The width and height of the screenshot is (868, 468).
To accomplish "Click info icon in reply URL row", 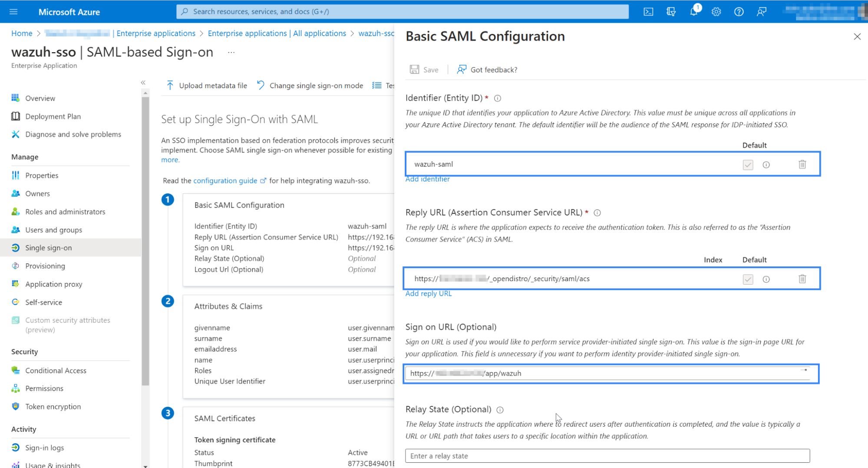I will 766,279.
